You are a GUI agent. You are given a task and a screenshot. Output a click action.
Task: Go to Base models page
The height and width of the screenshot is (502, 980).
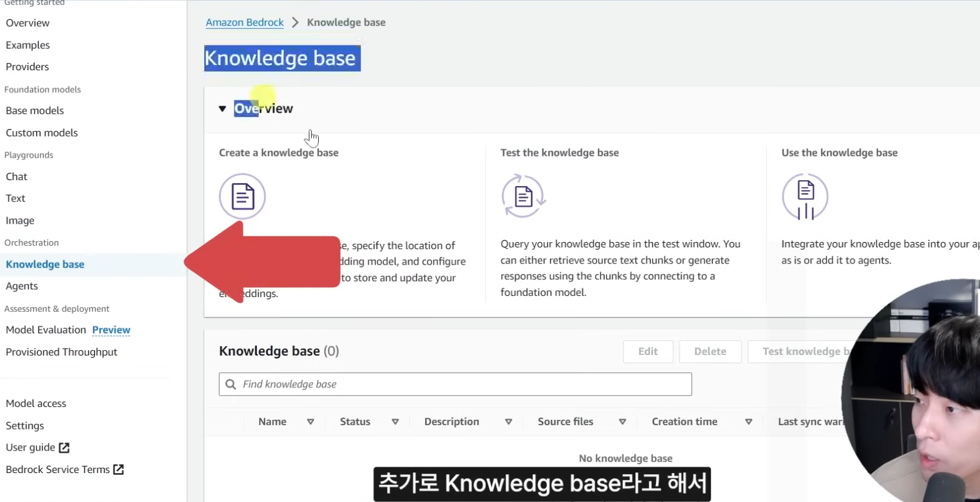[35, 110]
